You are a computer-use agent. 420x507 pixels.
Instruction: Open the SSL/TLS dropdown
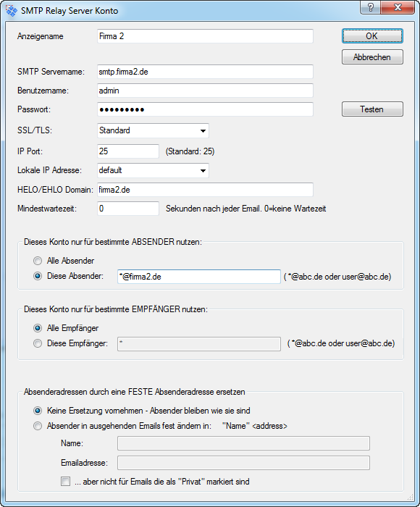click(153, 130)
